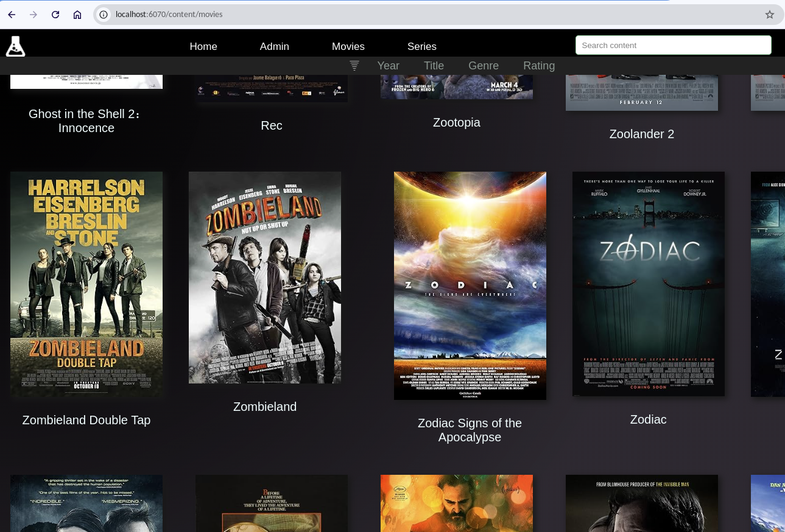Image resolution: width=785 pixels, height=532 pixels.
Task: Go back to previous page
Action: 12,15
